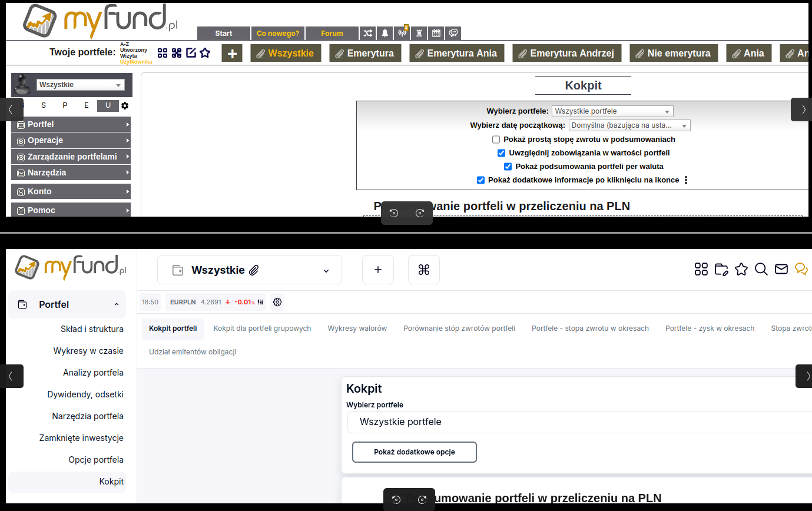Open 'Wybierz datę początkową' dropdown
812x511 pixels.
coord(629,125)
